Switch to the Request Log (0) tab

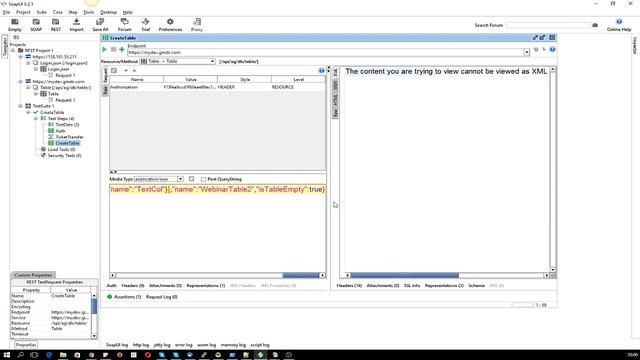(x=162, y=297)
